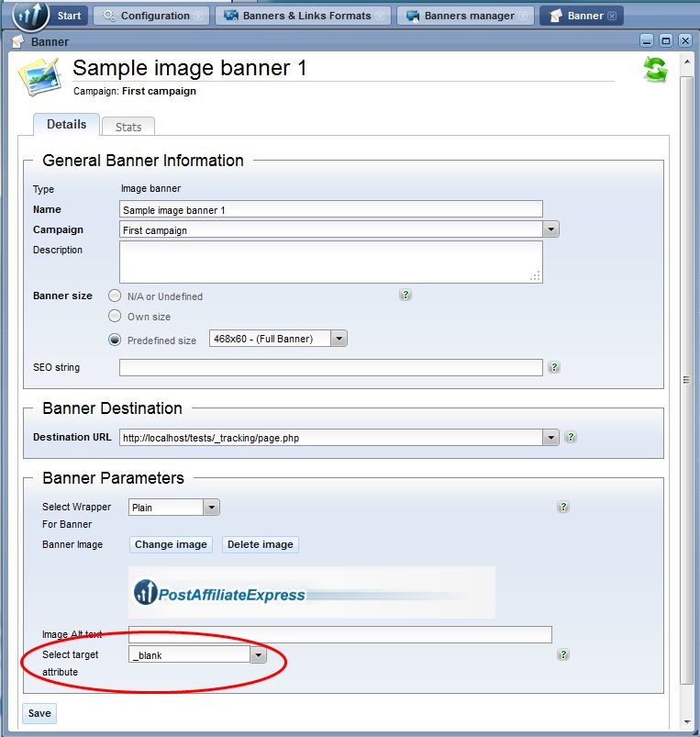The width and height of the screenshot is (700, 737).
Task: Click the 'First campaign' header text
Action: pos(159,91)
